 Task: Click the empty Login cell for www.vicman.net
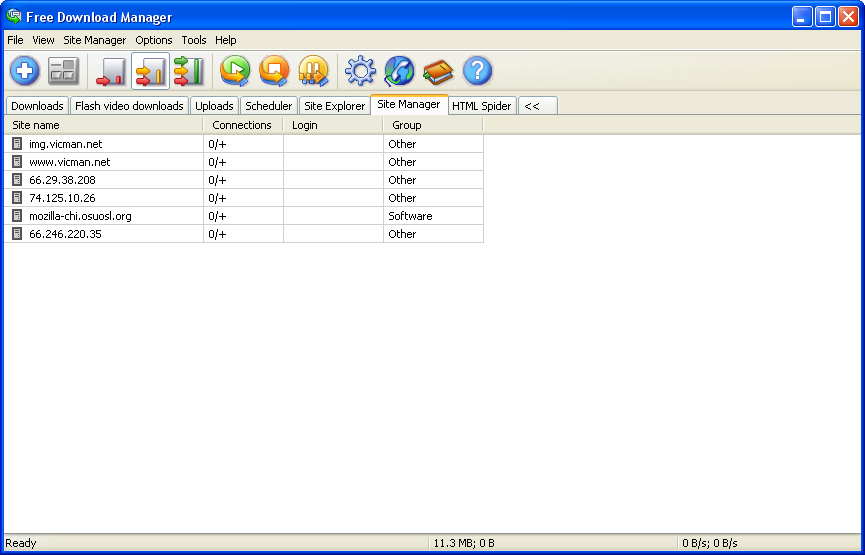coord(333,162)
